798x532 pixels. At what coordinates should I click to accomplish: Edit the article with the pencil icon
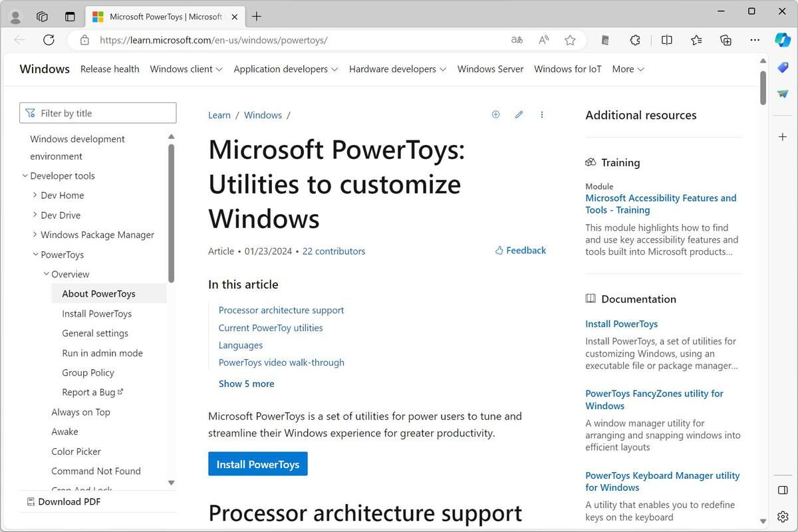pyautogui.click(x=519, y=114)
